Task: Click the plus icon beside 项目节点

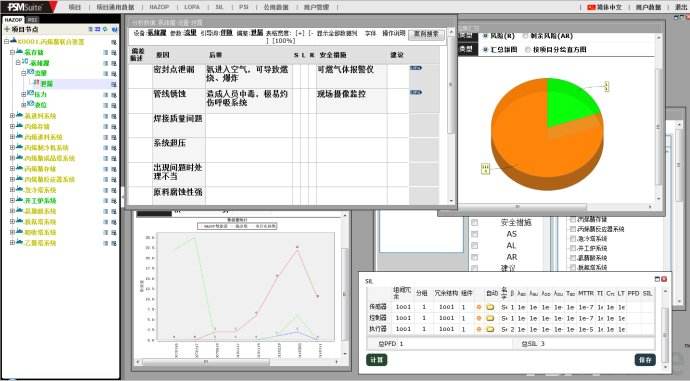Action: coord(7,29)
